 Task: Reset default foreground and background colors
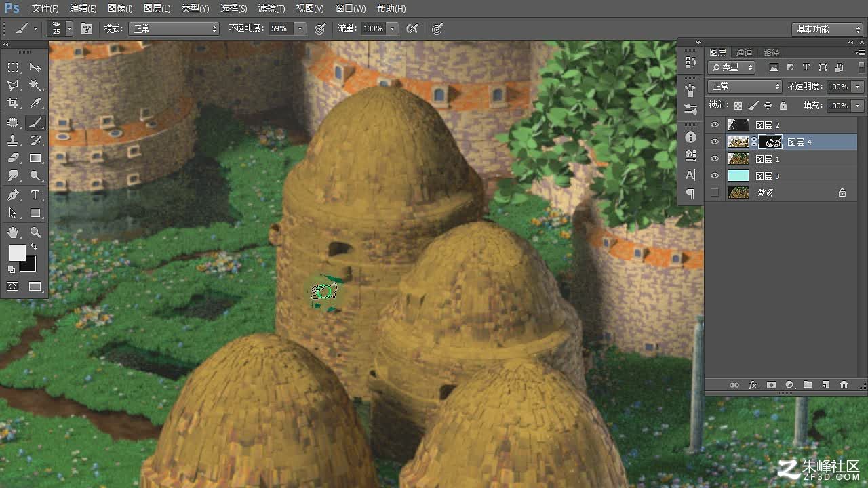(11, 270)
